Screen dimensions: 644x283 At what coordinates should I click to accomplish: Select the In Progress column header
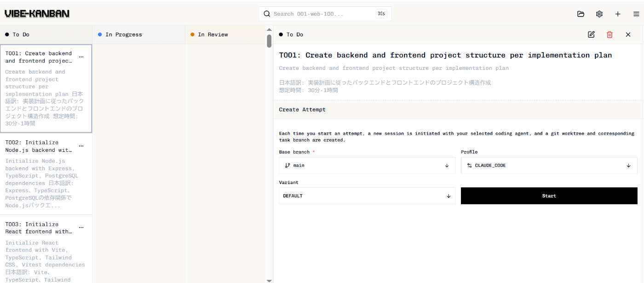[x=138, y=35]
